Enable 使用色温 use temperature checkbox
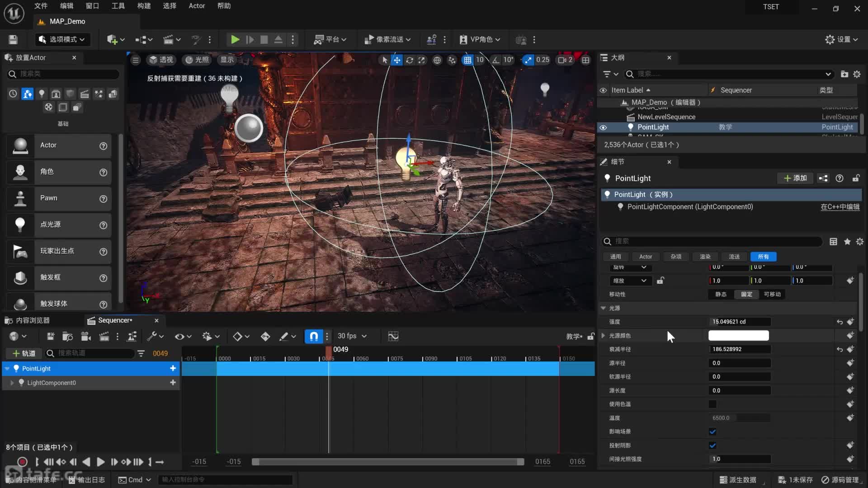 click(712, 404)
